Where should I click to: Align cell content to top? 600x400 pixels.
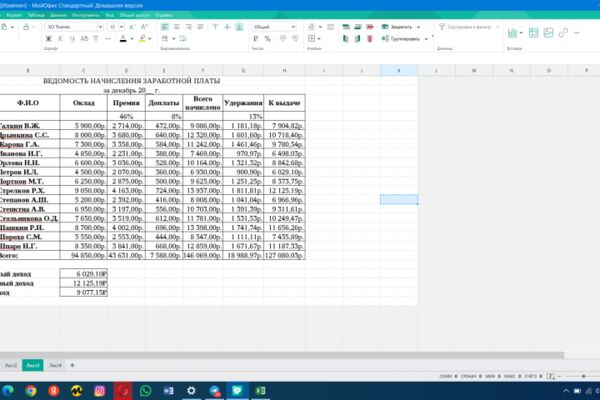coord(215,27)
